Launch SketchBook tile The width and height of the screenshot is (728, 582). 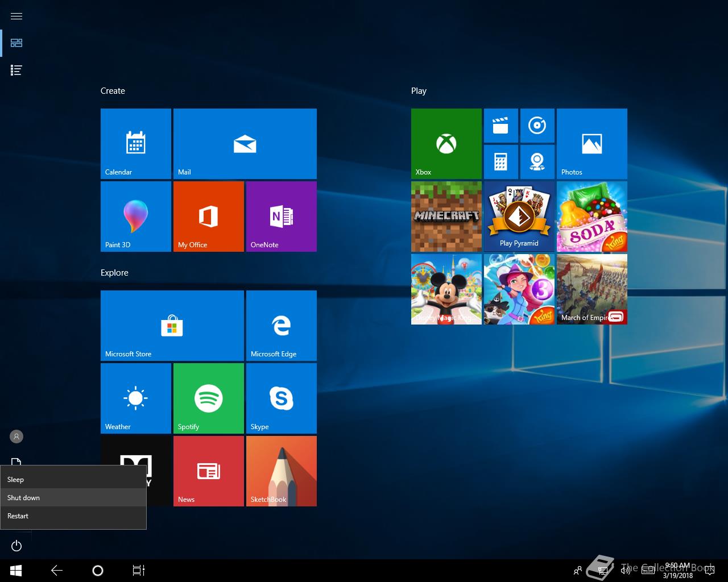coord(282,471)
